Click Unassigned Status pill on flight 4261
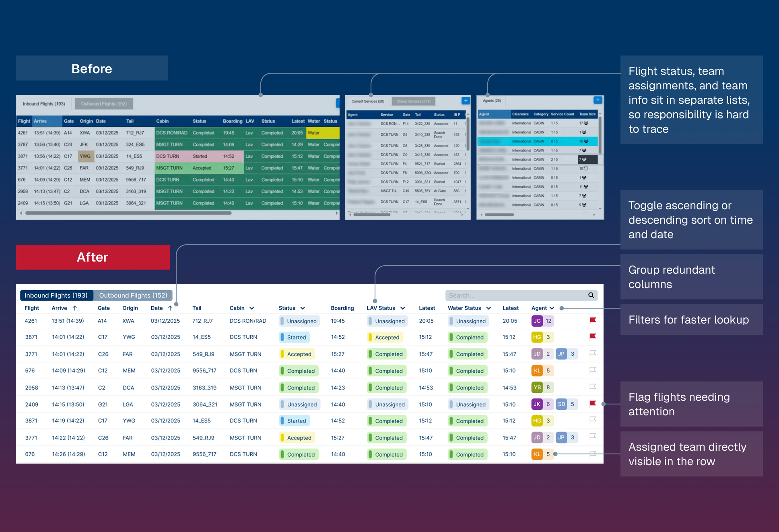This screenshot has width=779, height=532. click(300, 321)
